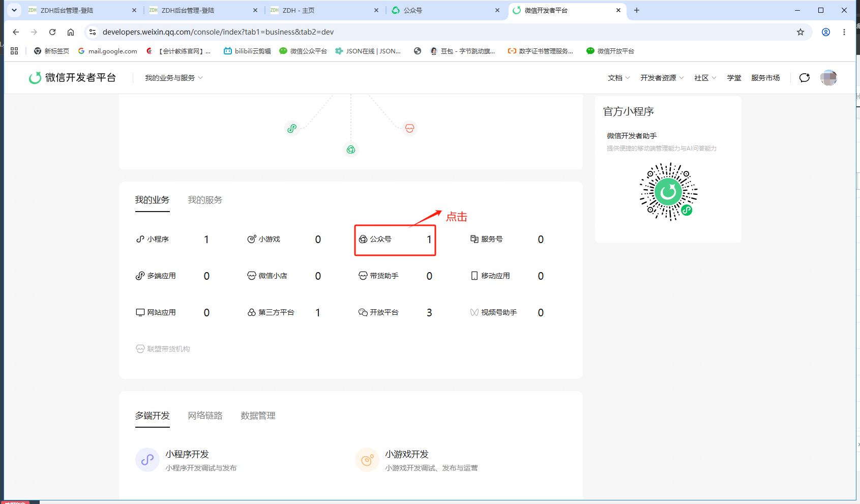Image resolution: width=860 pixels, height=504 pixels.
Task: Open JSON在线 bookmark
Action: coord(368,51)
